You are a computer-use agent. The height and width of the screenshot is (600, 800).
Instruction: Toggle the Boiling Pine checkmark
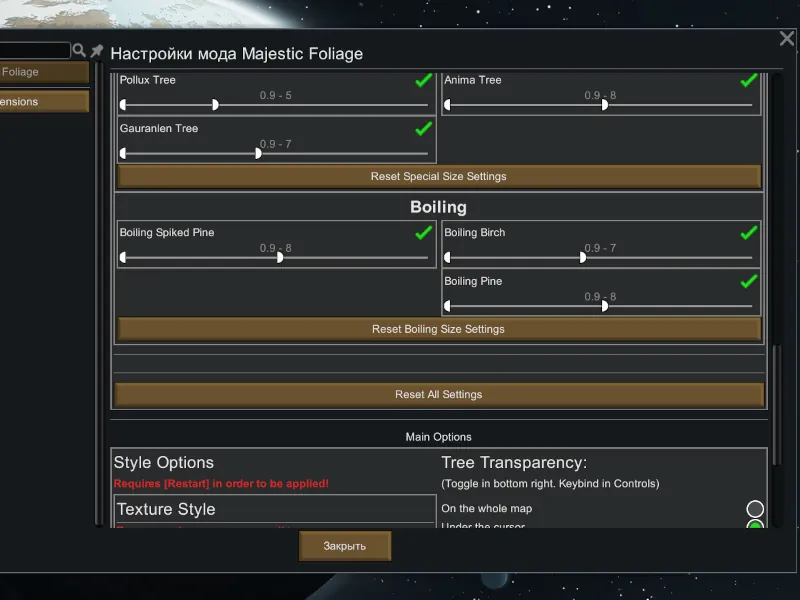click(748, 282)
